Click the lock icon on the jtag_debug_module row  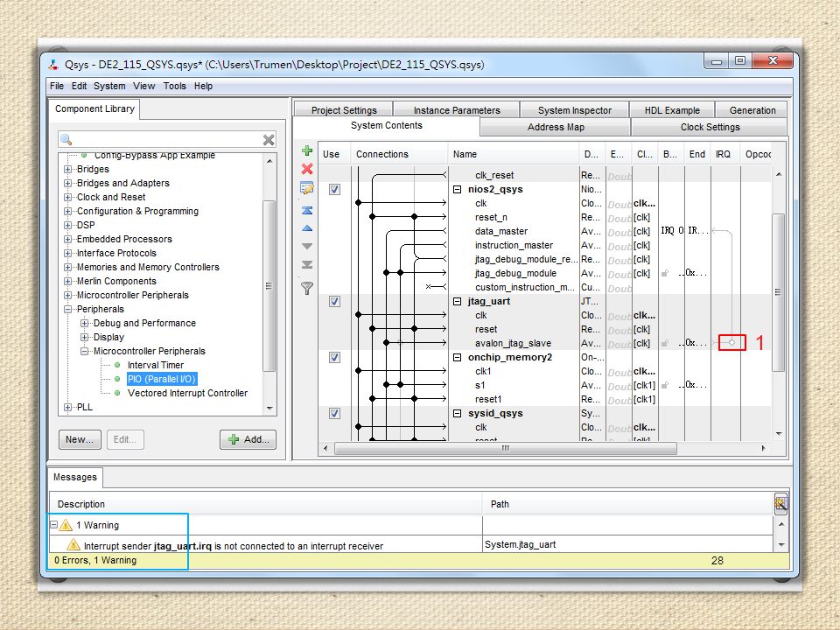click(x=665, y=273)
